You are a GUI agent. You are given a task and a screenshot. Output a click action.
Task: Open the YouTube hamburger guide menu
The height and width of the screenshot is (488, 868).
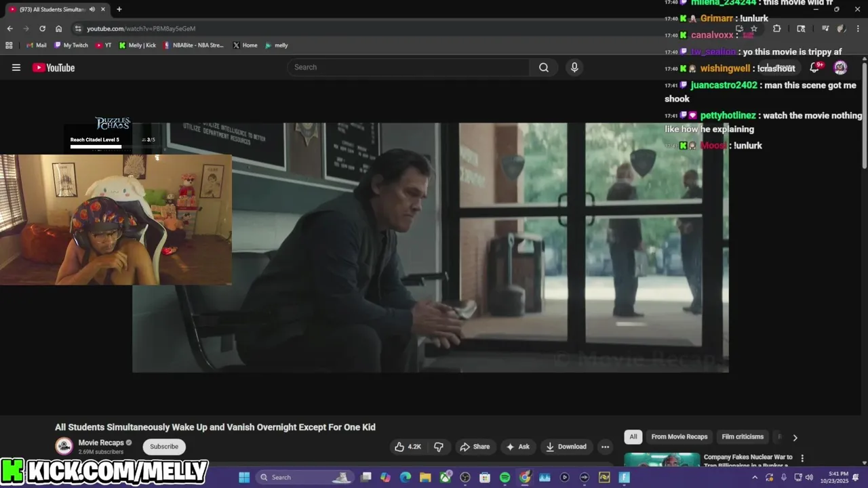(16, 67)
